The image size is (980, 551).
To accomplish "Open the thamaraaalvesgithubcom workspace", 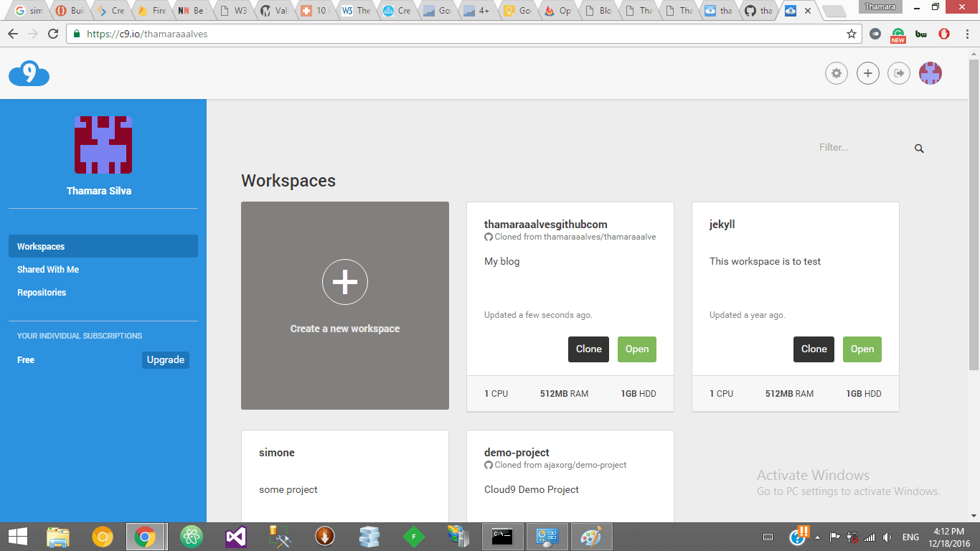I will pos(636,349).
